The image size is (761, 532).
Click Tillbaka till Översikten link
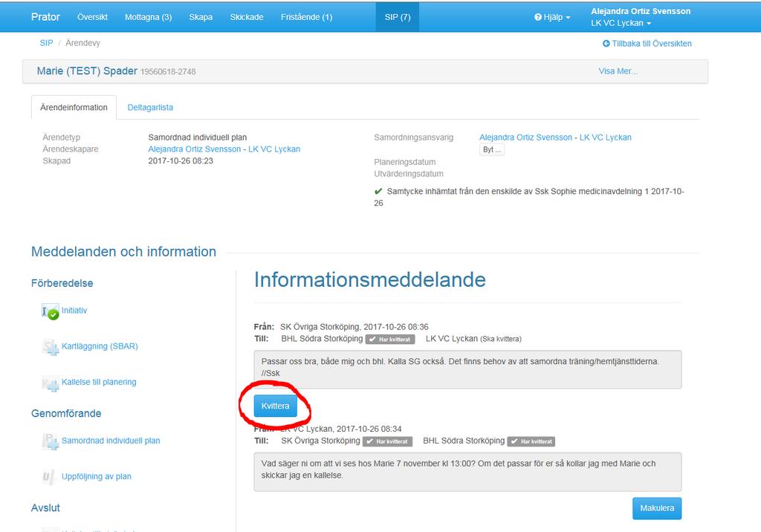click(x=647, y=44)
